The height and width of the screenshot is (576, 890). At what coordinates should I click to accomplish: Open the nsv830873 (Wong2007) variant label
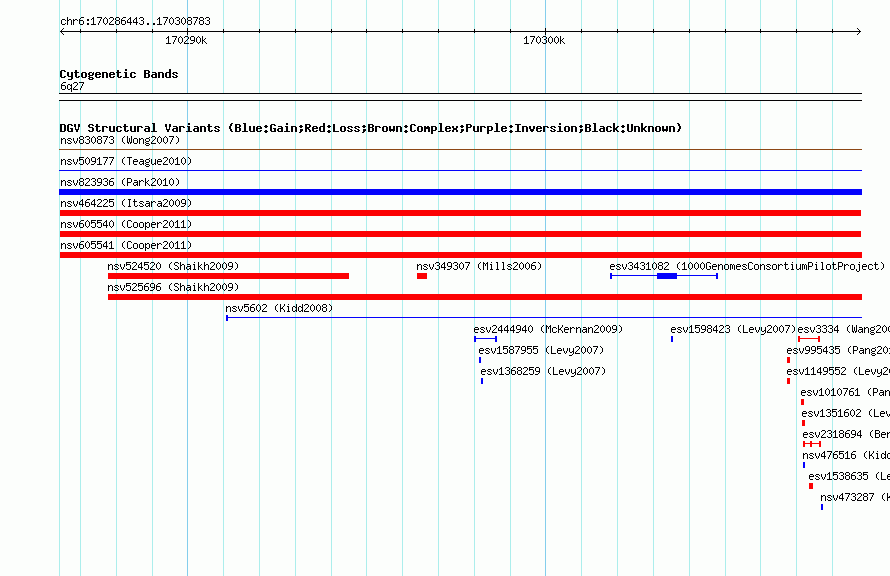[120, 140]
